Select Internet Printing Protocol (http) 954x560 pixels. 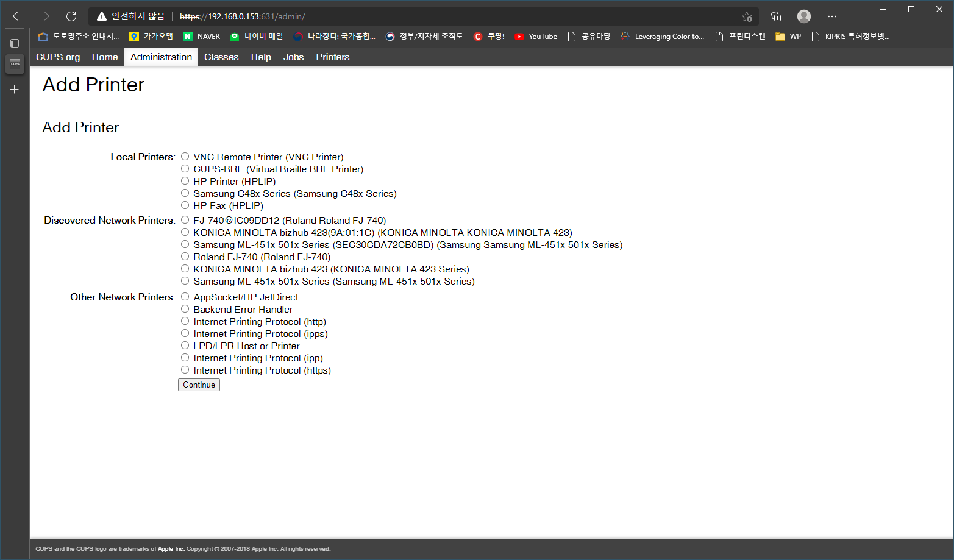[185, 321]
